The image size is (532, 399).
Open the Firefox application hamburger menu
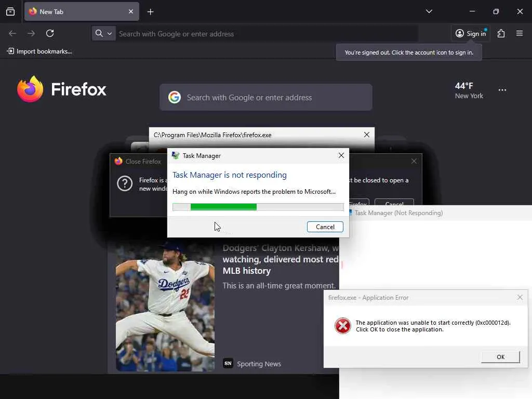tap(520, 33)
